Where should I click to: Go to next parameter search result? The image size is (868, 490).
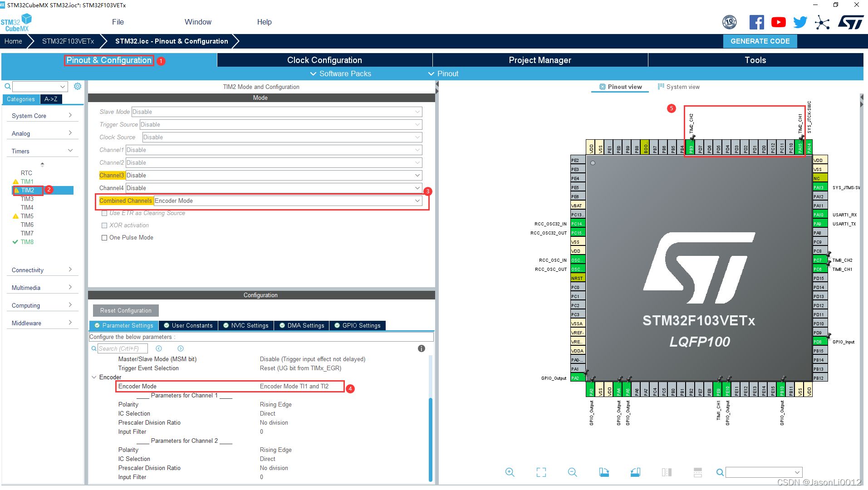pyautogui.click(x=181, y=348)
